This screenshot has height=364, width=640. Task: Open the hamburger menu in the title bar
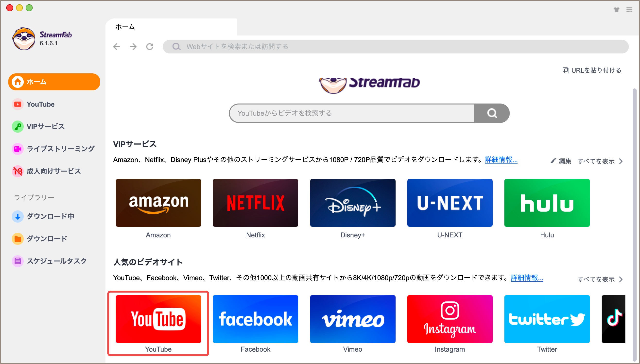coord(629,10)
